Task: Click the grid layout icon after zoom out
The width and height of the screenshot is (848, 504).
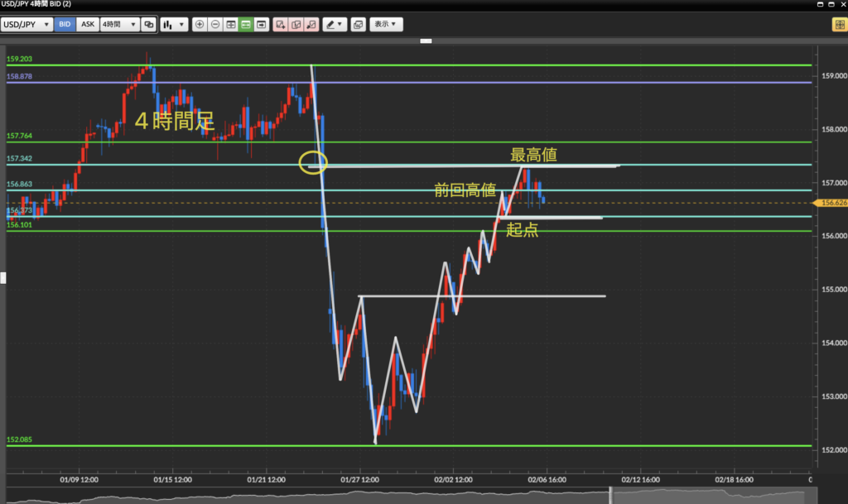Action: tap(230, 25)
